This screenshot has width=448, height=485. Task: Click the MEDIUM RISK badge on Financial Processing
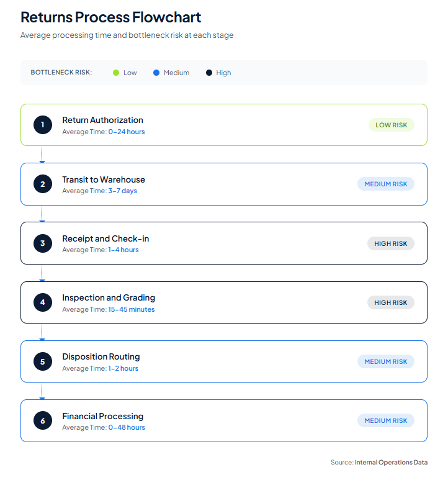385,420
